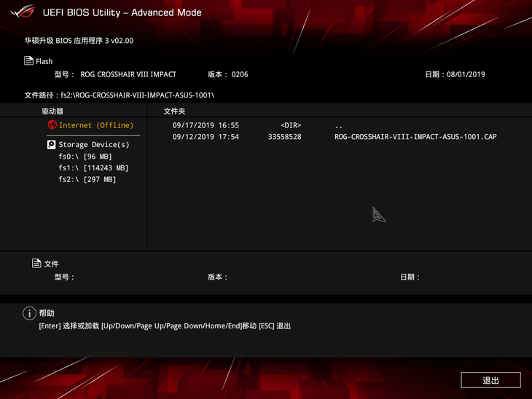Click the 帮助 info circle icon
The height and width of the screenshot is (399, 532).
point(30,313)
